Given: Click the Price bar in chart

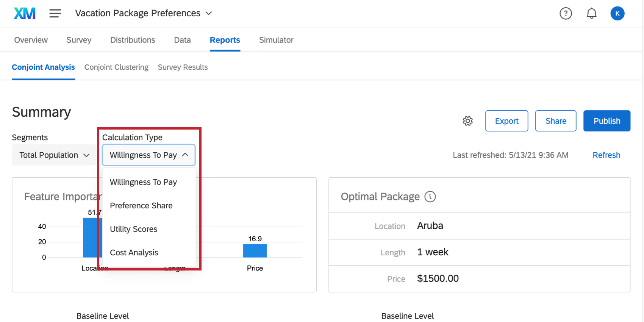Looking at the screenshot, I should coord(255,251).
